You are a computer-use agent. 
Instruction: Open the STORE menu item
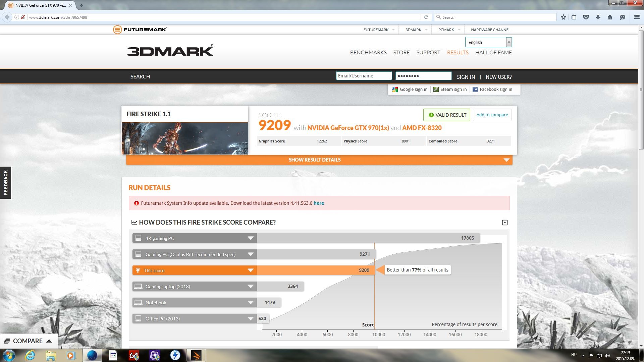(x=401, y=53)
